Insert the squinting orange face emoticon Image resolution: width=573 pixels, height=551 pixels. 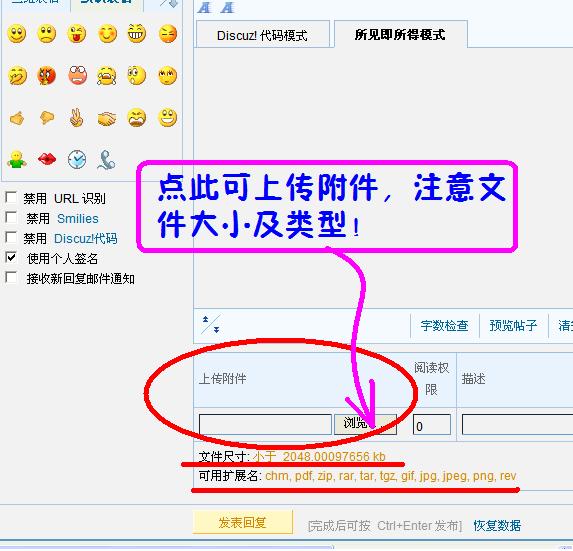click(x=168, y=34)
